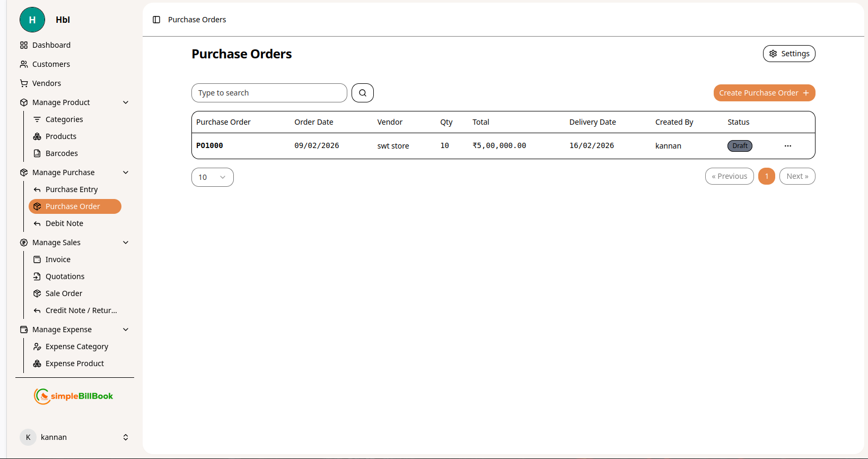Open the rows-per-page dropdown showing 10
Image resolution: width=868 pixels, height=459 pixels.
tap(212, 177)
